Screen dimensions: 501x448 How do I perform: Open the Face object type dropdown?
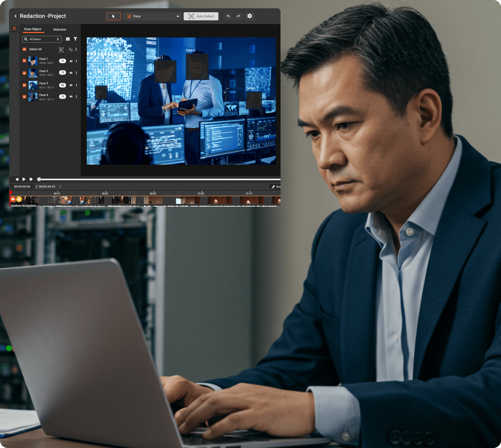153,16
